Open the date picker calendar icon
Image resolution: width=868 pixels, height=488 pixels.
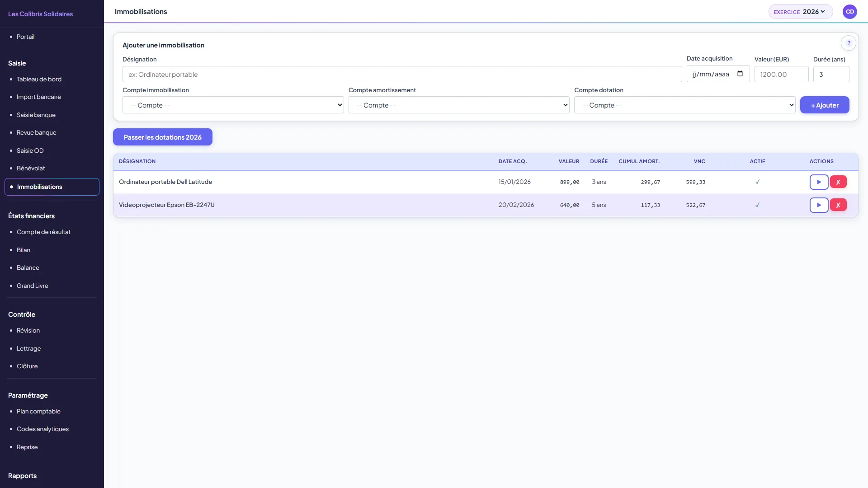[740, 74]
